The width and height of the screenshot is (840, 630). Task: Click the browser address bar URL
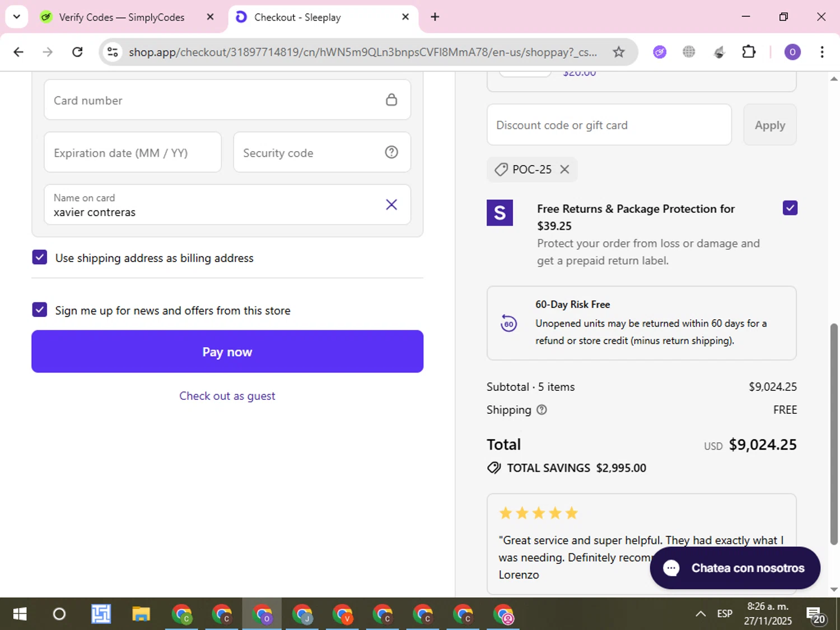[363, 52]
